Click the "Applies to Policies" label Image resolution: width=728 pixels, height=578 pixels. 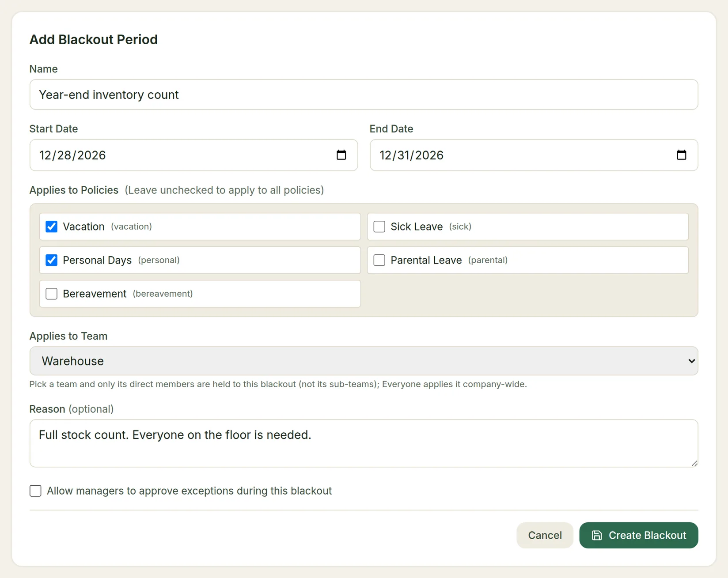74,190
